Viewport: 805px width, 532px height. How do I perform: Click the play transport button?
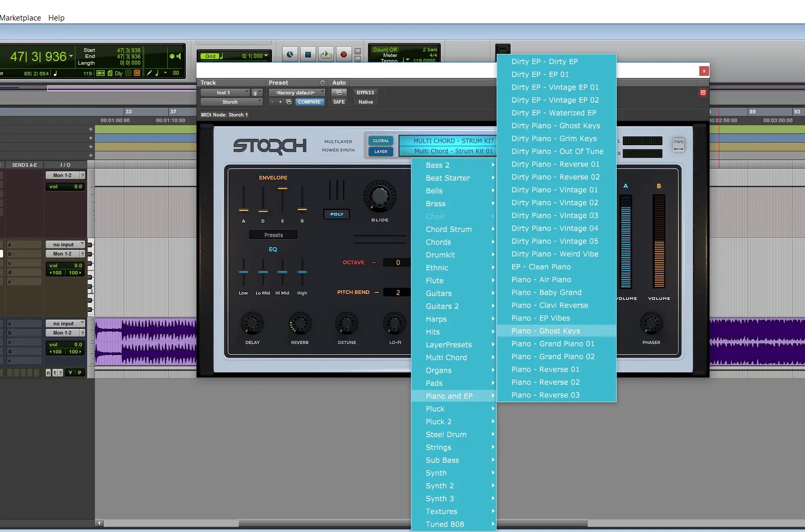coord(326,54)
